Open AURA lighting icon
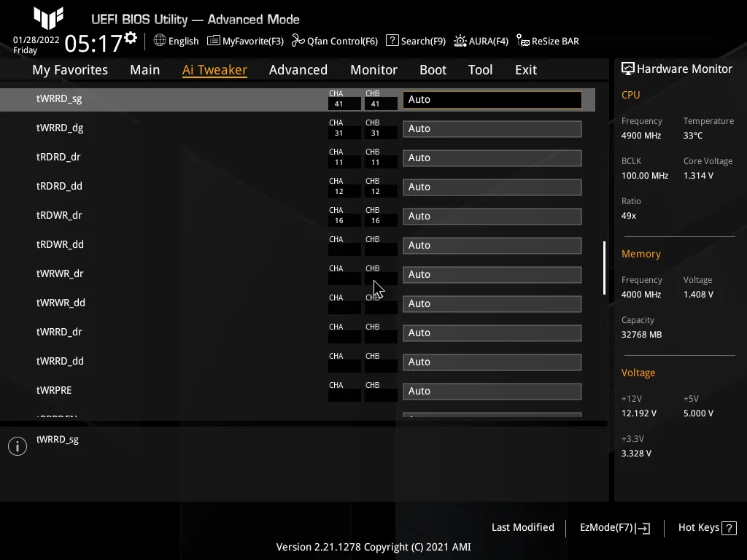The width and height of the screenshot is (747, 560). [x=460, y=41]
